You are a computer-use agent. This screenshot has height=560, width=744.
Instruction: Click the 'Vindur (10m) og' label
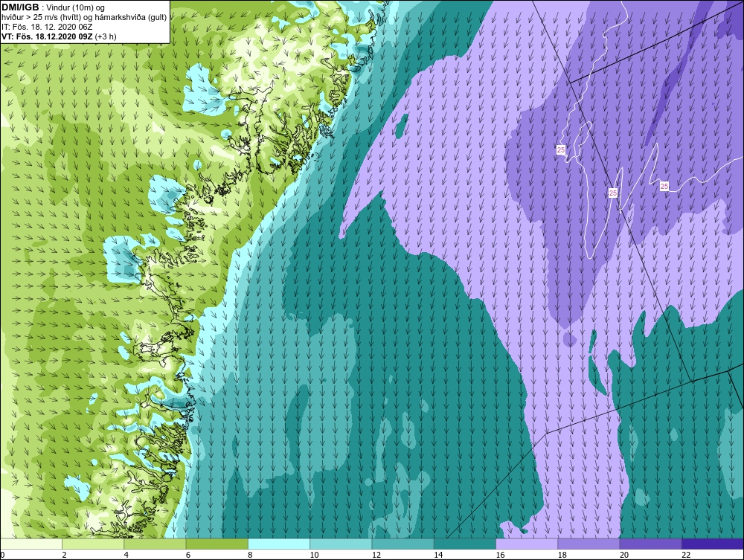[77, 7]
